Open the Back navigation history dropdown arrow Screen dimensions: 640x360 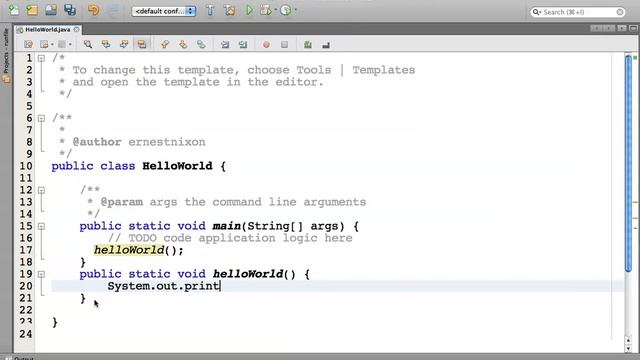point(52,45)
